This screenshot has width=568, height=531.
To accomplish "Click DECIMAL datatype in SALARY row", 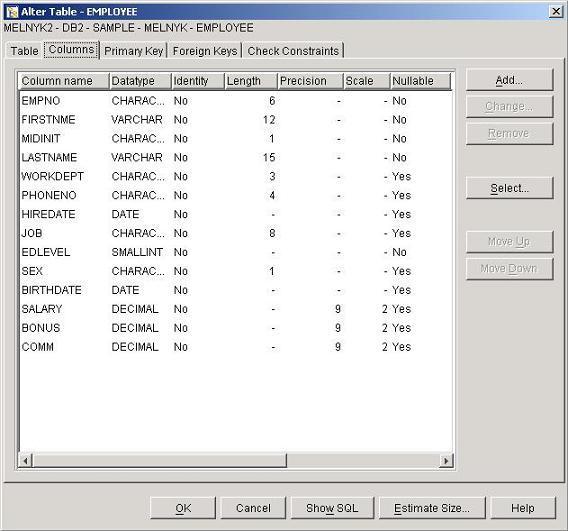I will [x=135, y=309].
